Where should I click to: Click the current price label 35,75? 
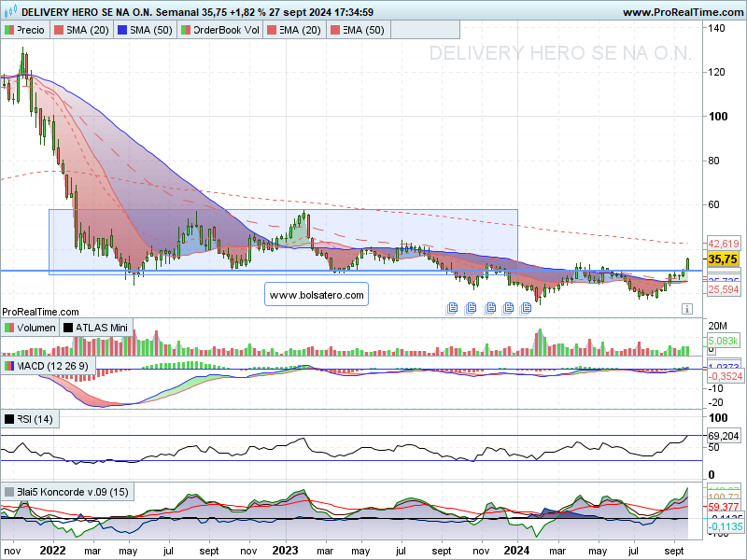pos(723,259)
